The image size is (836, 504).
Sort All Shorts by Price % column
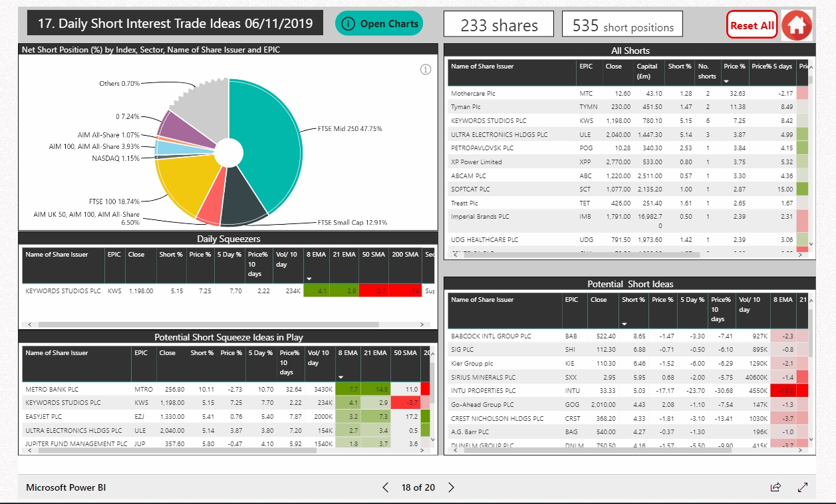coord(734,66)
